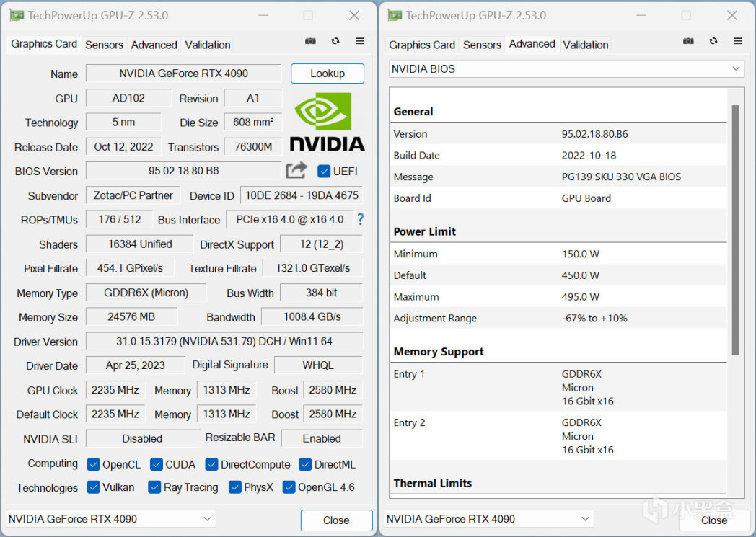Click the Device ID field 10DE 2684 - 19DA 4675
756x537 pixels.
(302, 195)
